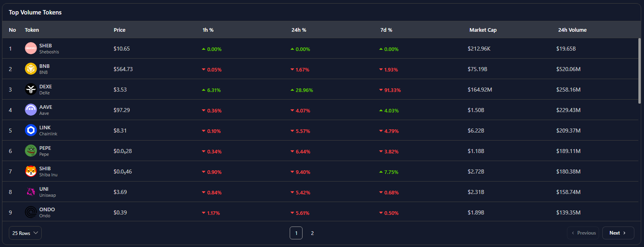The height and width of the screenshot is (247, 644).
Task: Click the Top Volume Tokens title
Action: click(35, 12)
